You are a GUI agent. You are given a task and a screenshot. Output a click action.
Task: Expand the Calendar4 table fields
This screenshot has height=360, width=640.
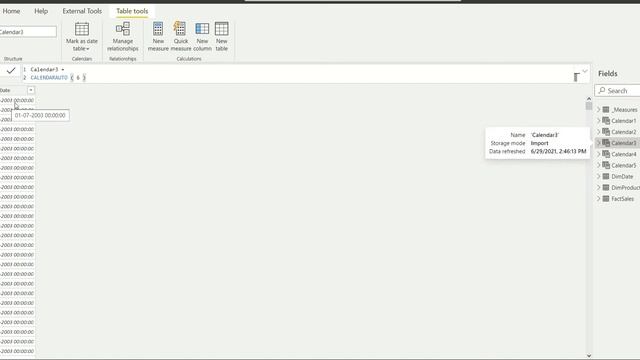(598, 154)
